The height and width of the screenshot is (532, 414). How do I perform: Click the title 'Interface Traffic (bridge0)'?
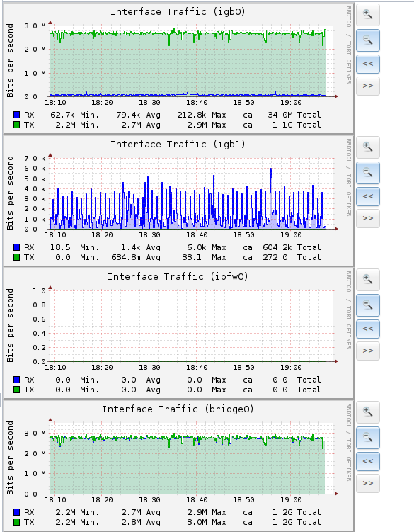[x=178, y=409]
